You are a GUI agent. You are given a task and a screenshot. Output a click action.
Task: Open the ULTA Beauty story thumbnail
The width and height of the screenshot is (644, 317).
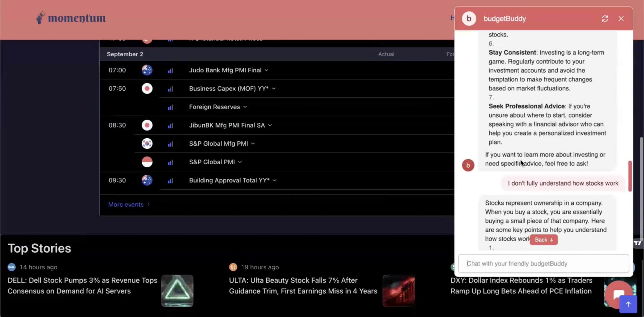[398, 291]
